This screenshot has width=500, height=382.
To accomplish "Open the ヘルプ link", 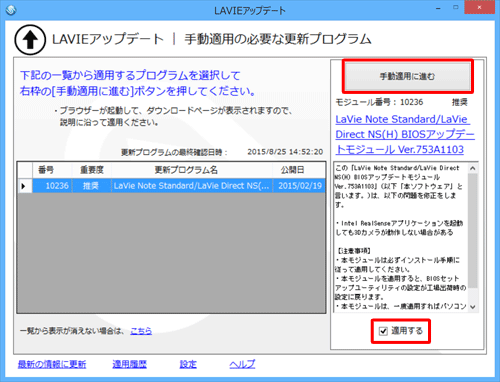I will [242, 364].
